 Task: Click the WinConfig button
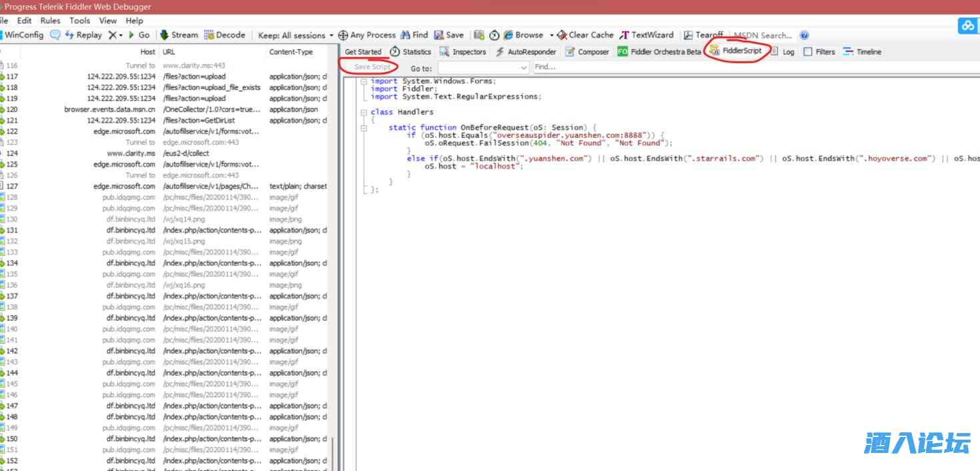23,35
